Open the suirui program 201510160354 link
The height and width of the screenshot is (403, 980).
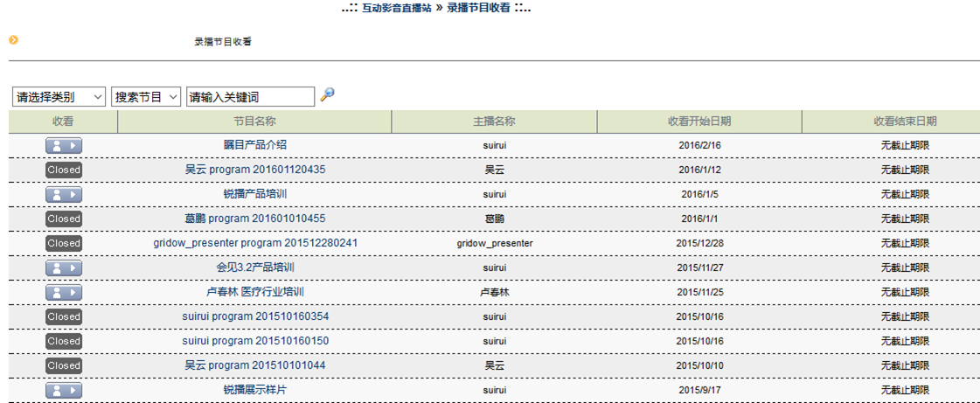(x=254, y=316)
